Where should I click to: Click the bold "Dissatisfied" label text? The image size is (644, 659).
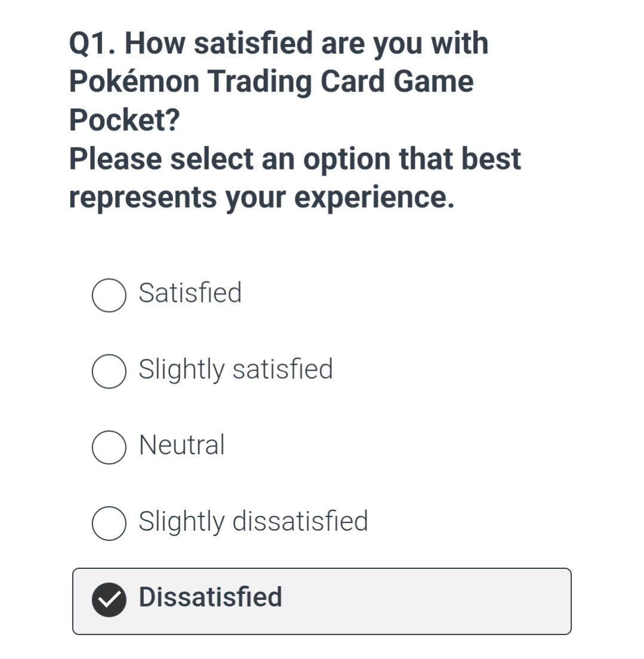(210, 597)
